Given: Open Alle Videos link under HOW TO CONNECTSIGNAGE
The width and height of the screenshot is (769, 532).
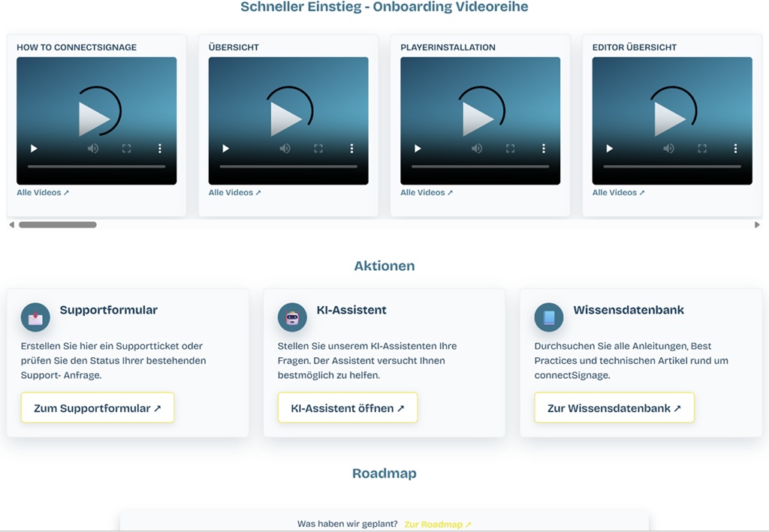Looking at the screenshot, I should click(x=43, y=193).
